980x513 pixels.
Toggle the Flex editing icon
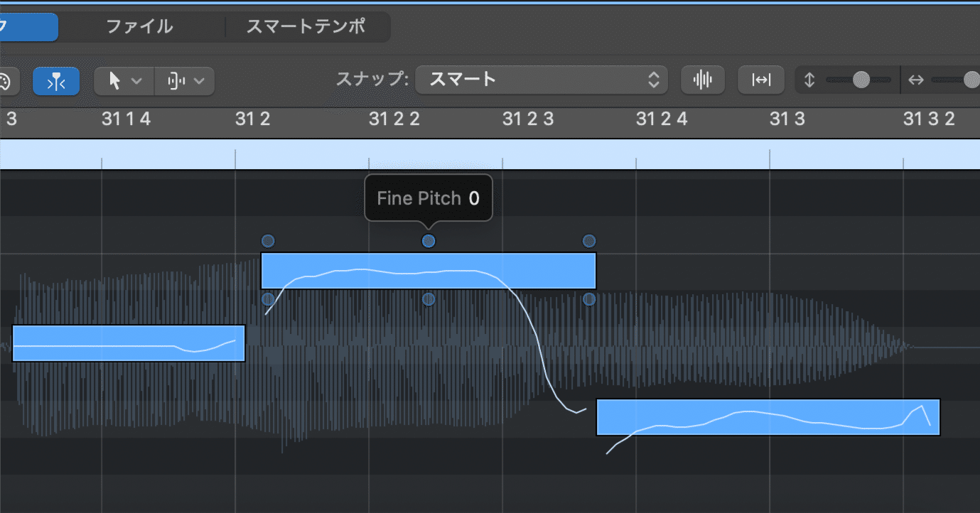pos(56,81)
